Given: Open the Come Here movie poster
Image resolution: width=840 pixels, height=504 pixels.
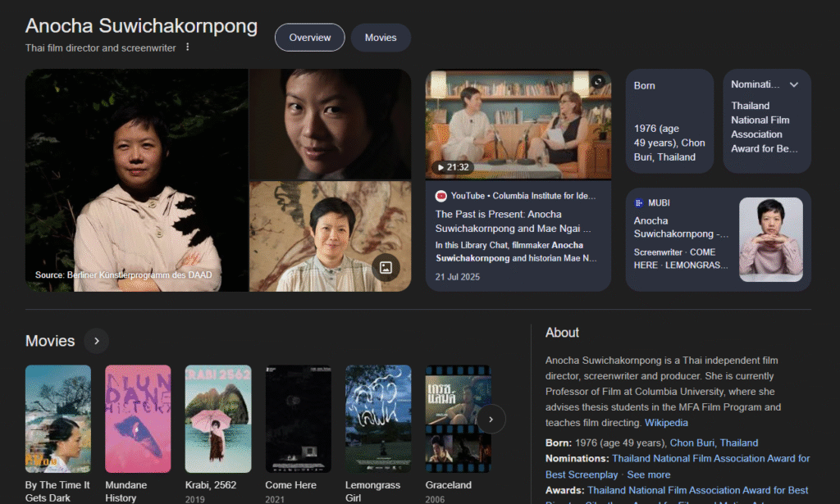Looking at the screenshot, I should click(x=298, y=419).
